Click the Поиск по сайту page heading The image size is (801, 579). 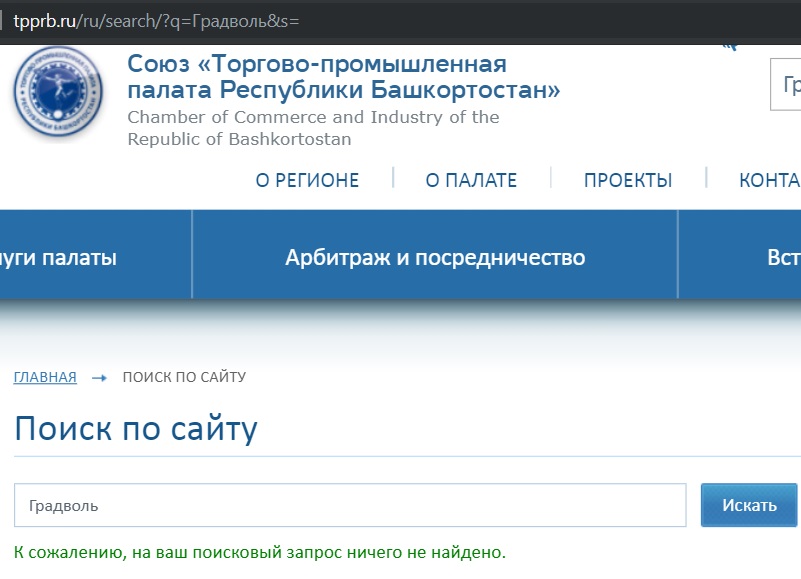136,429
